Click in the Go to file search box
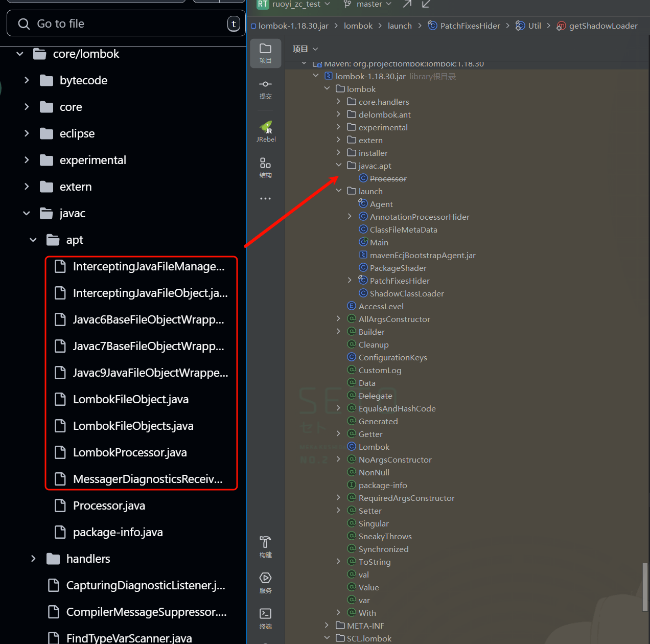This screenshot has width=650, height=644. [126, 24]
